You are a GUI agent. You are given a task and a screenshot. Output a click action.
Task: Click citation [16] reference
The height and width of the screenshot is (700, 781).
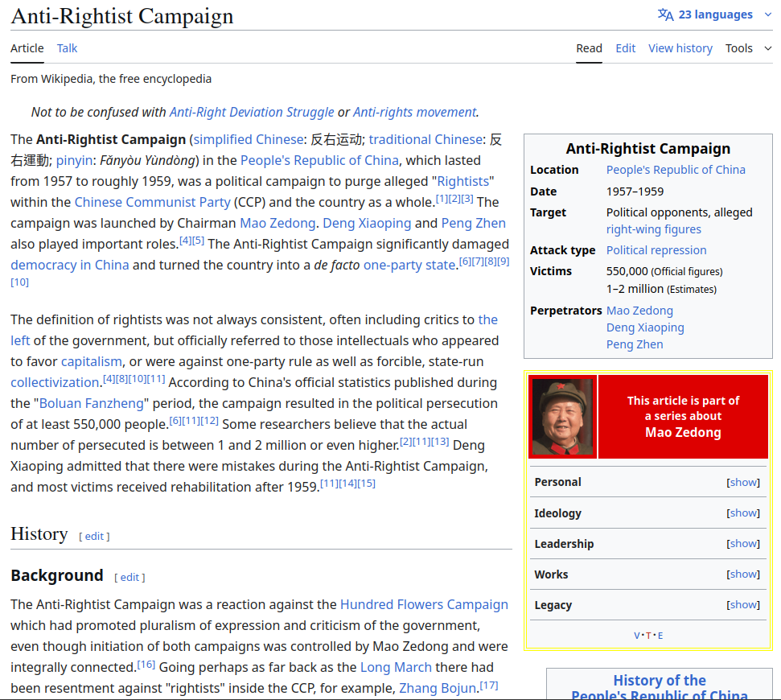point(146,664)
